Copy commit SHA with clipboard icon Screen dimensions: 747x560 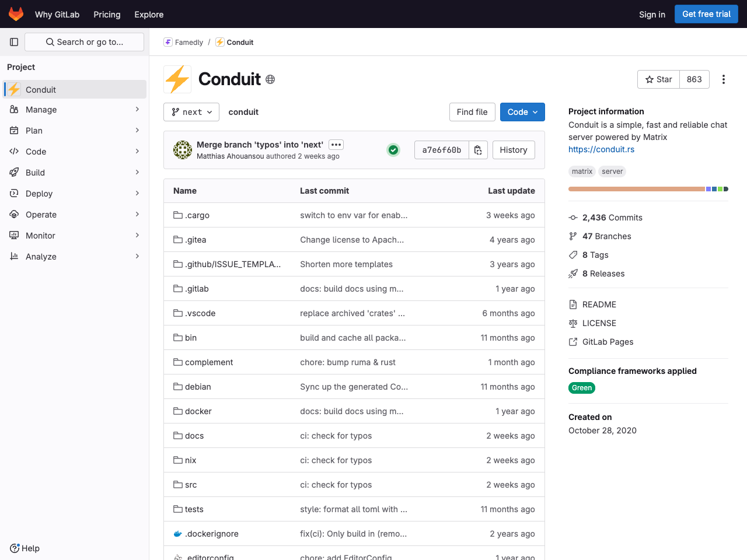(478, 150)
